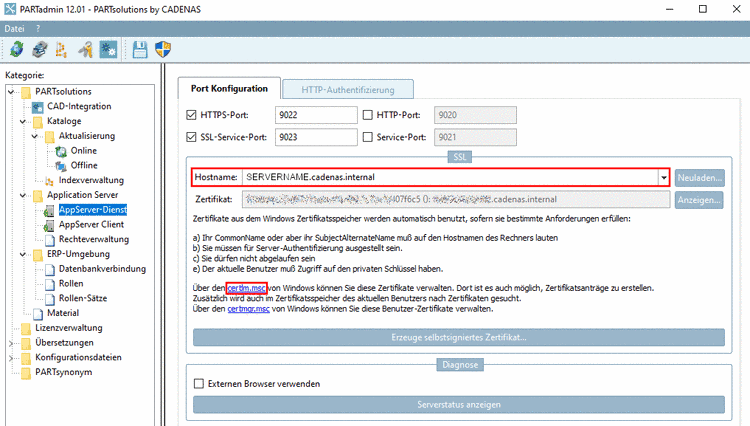Expand the Konfigurationsdateien tree node
Viewport: 750px width, 426px height.
pos(11,358)
